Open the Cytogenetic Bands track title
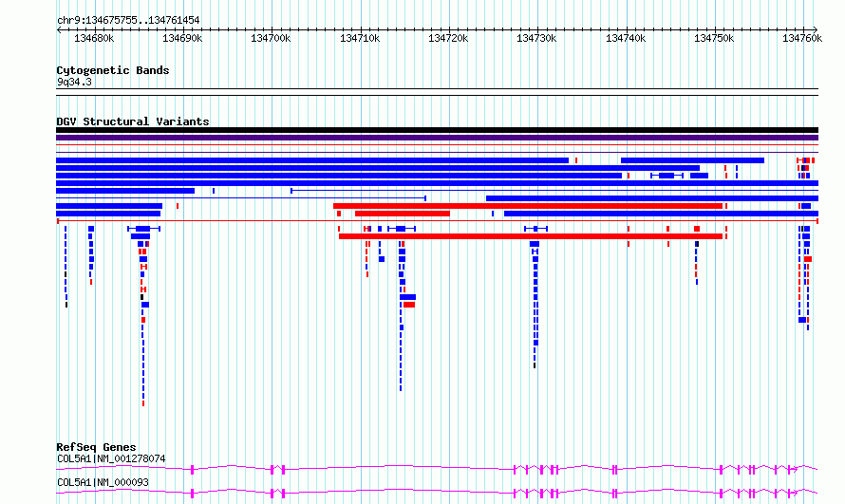The height and width of the screenshot is (504, 845). 113,70
